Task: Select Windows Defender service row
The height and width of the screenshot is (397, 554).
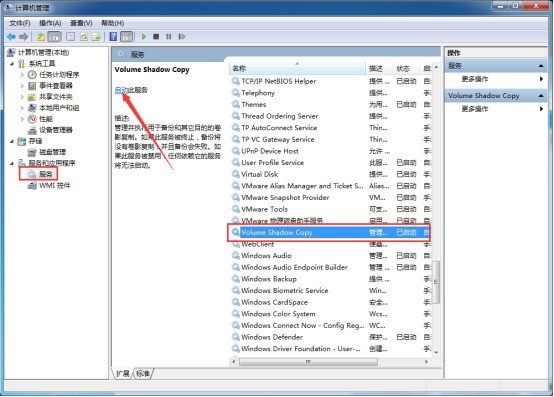Action: 330,337
